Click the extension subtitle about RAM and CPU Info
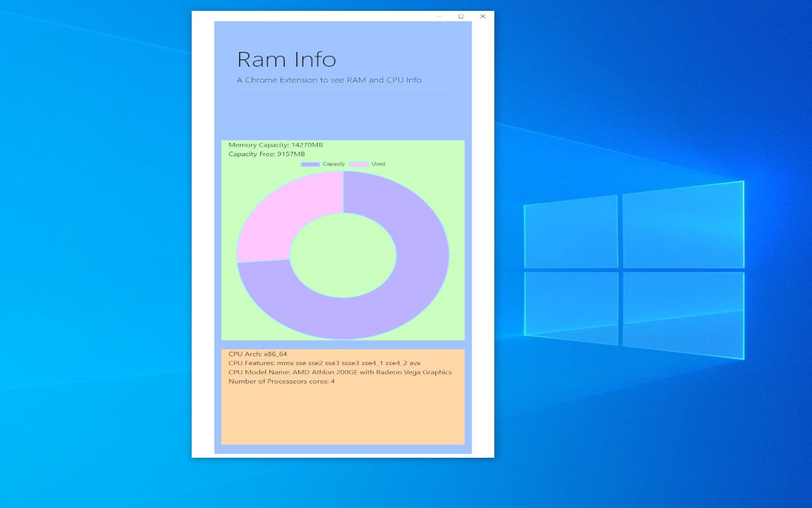The width and height of the screenshot is (812, 508). click(329, 80)
